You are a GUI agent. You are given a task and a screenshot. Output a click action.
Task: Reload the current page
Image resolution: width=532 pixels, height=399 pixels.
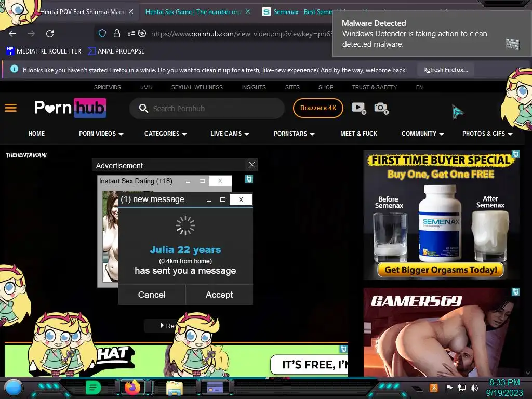(x=50, y=34)
